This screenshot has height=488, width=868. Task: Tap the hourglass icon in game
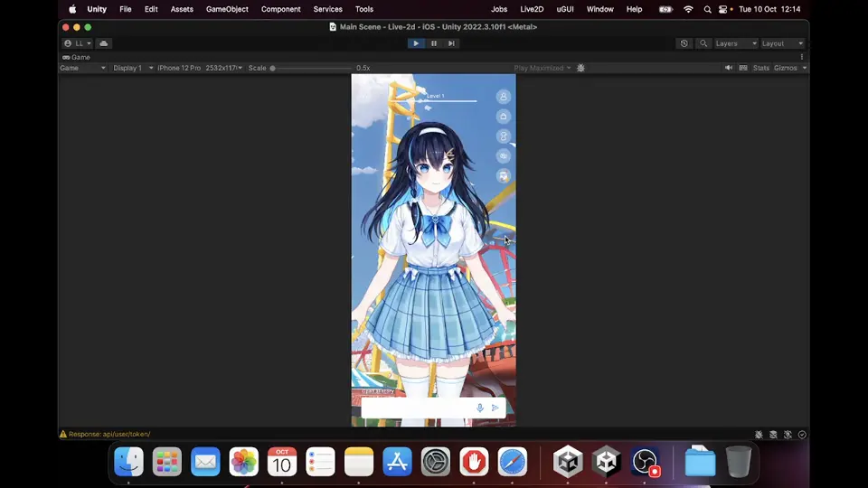(504, 136)
